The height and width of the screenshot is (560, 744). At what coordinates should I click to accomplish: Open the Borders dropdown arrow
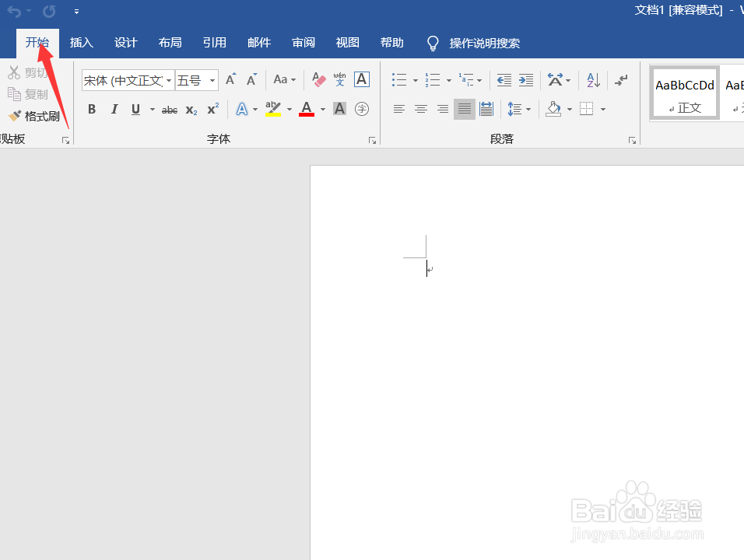[x=603, y=110]
